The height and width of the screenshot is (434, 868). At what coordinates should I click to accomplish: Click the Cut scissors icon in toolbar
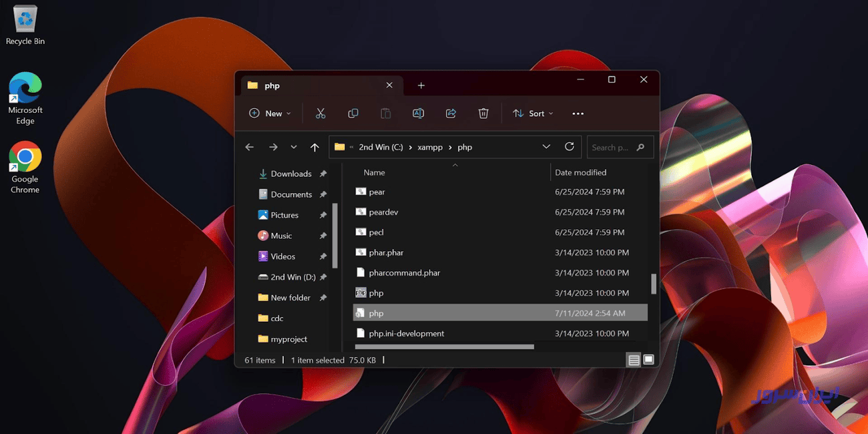tap(320, 114)
